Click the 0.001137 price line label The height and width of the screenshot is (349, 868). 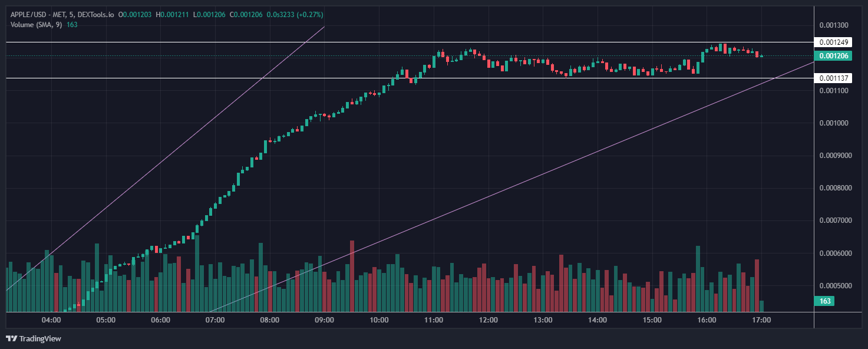click(x=833, y=78)
